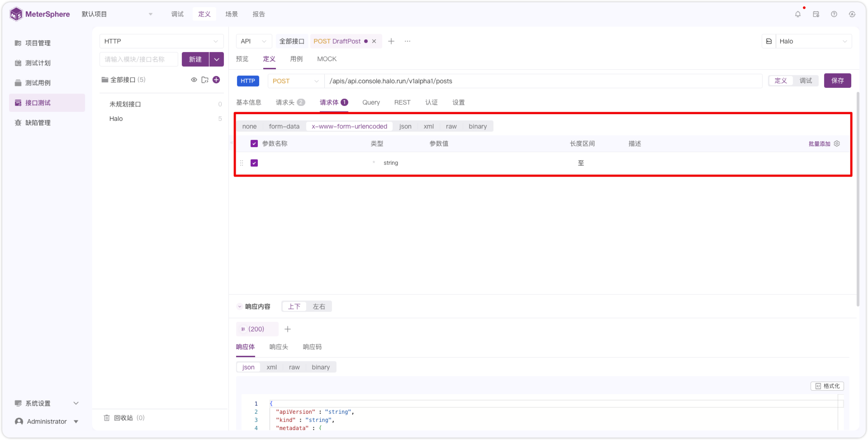
Task: Click the request URL path field
Action: (x=543, y=81)
